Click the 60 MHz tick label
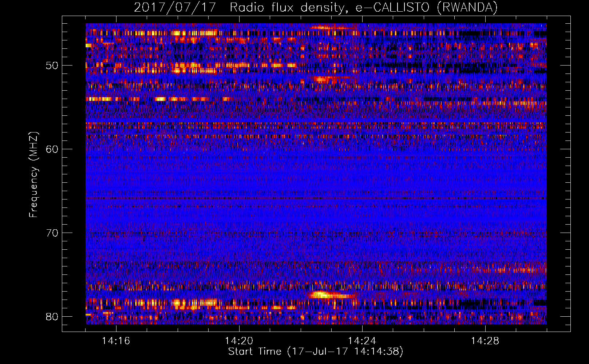This screenshot has height=364, width=589. point(52,149)
